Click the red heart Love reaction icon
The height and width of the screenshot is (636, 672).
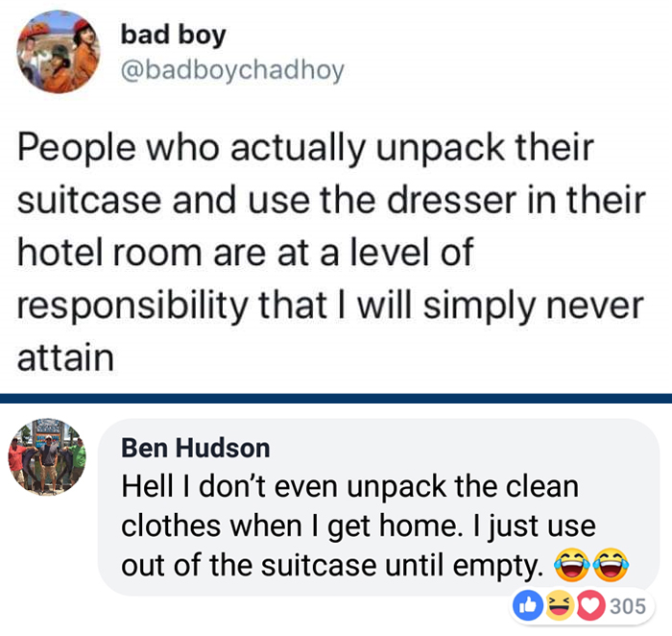point(590,605)
